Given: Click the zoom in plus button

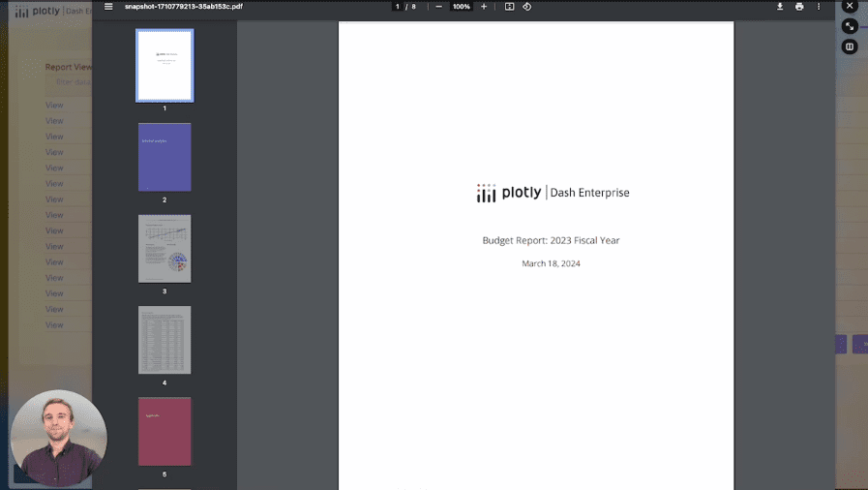Looking at the screenshot, I should (484, 7).
